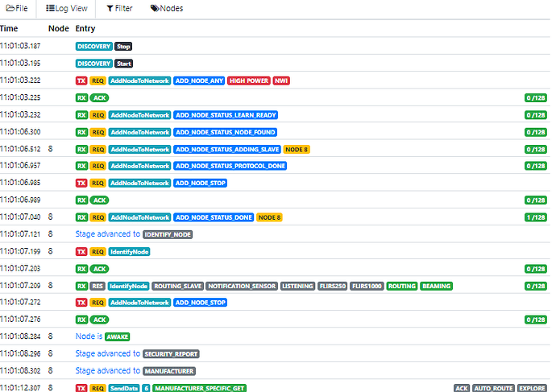The image size is (556, 392).
Task: Click the IDENTIFY_NODE stage badge
Action: 168,234
